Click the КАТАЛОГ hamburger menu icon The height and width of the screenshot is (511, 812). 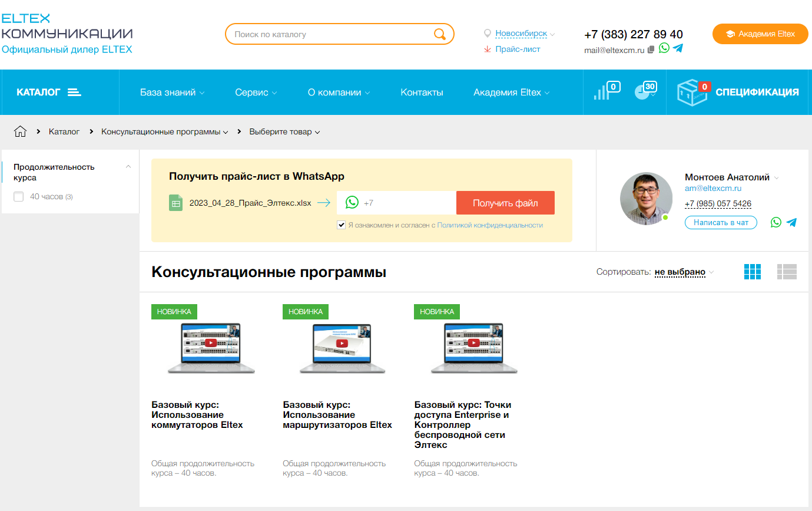(x=74, y=93)
